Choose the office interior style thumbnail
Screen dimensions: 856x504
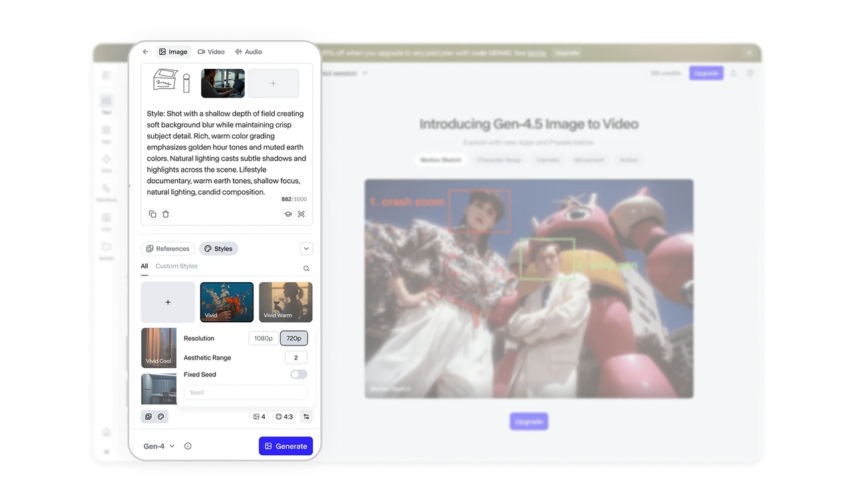[x=158, y=389]
